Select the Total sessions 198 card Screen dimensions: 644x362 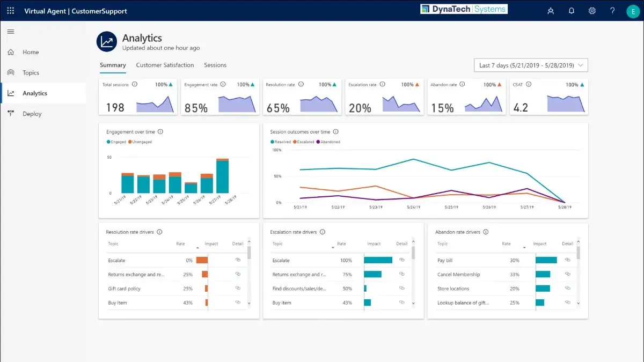[x=138, y=97]
